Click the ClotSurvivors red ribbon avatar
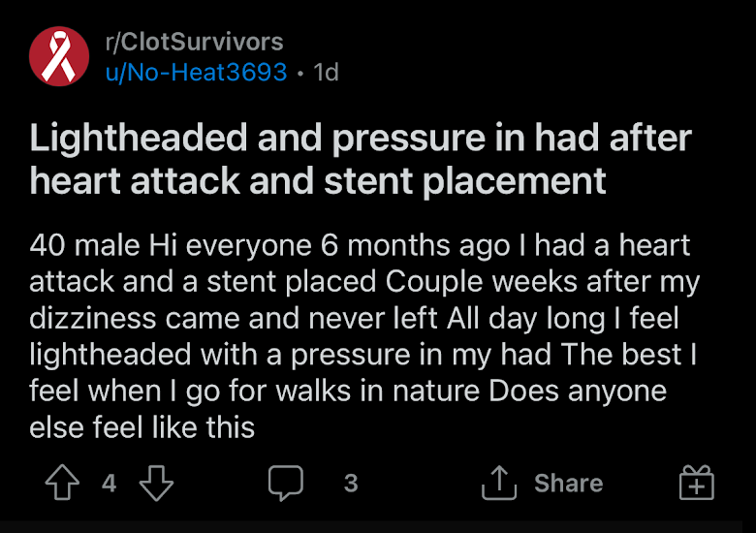The height and width of the screenshot is (533, 756). coord(59,56)
